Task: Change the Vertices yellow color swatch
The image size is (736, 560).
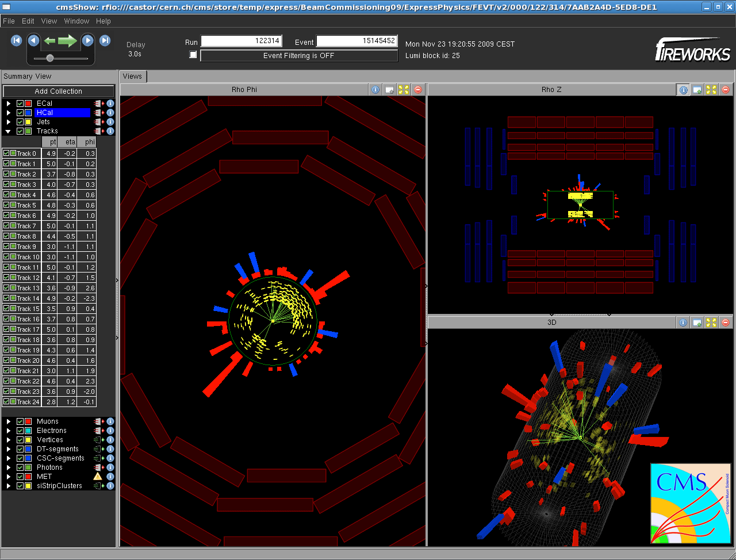Action: coord(28,440)
